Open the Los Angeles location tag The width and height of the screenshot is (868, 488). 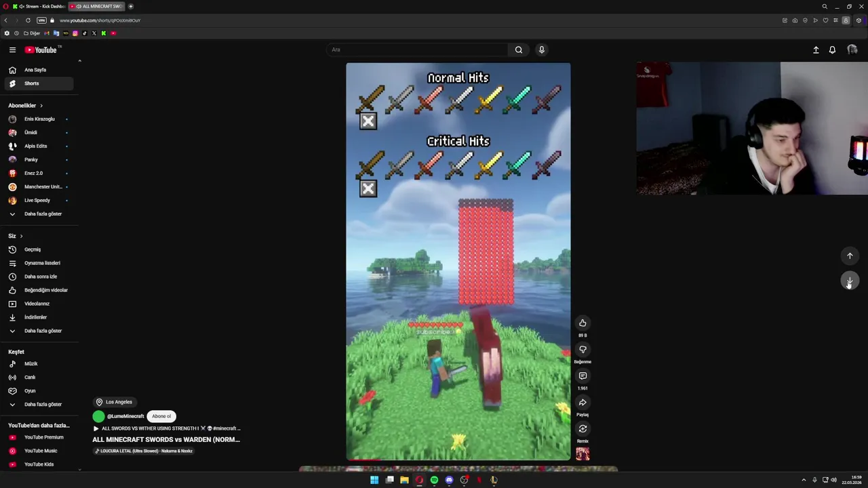coord(113,402)
